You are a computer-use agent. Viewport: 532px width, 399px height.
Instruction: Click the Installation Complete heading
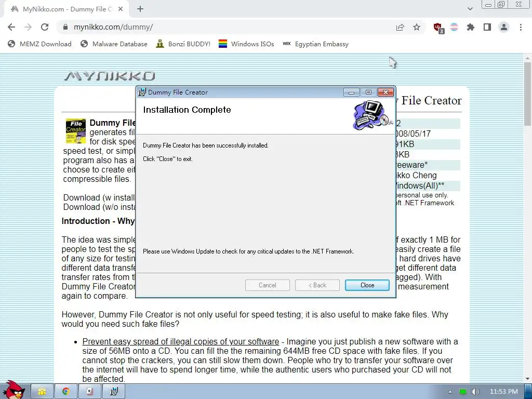187,110
